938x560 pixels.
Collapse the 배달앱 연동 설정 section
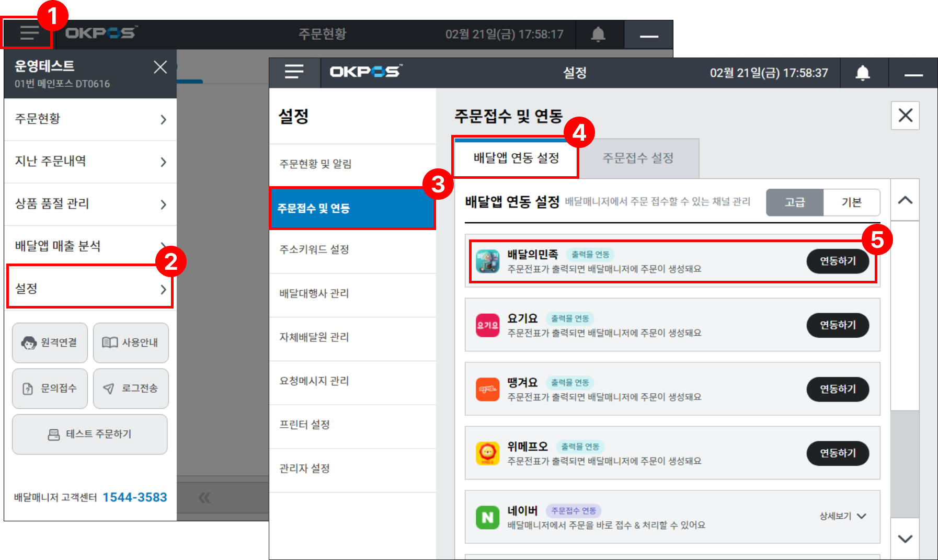905,200
